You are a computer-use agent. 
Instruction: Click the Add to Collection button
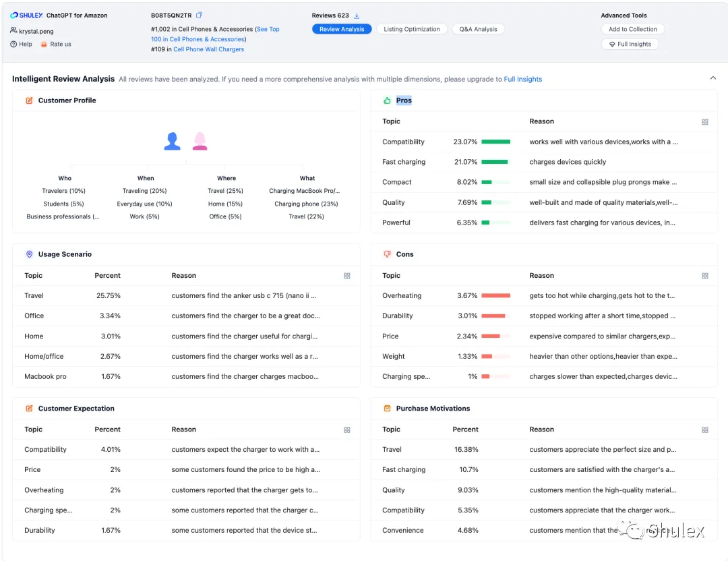(632, 29)
